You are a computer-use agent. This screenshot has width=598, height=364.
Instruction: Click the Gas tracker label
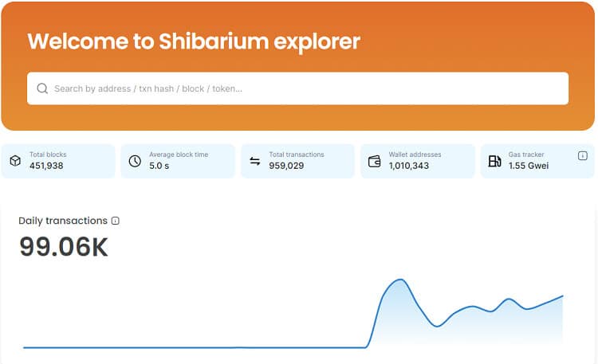point(526,155)
